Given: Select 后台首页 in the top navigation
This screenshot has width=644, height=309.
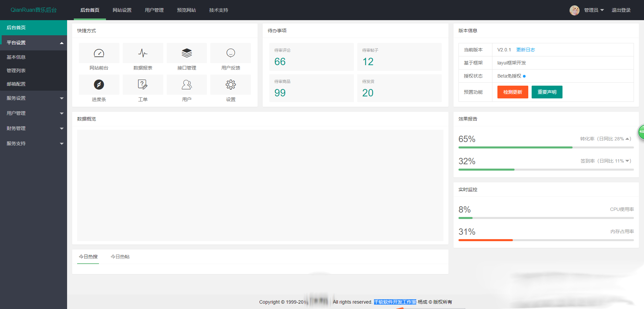Looking at the screenshot, I should tap(90, 10).
